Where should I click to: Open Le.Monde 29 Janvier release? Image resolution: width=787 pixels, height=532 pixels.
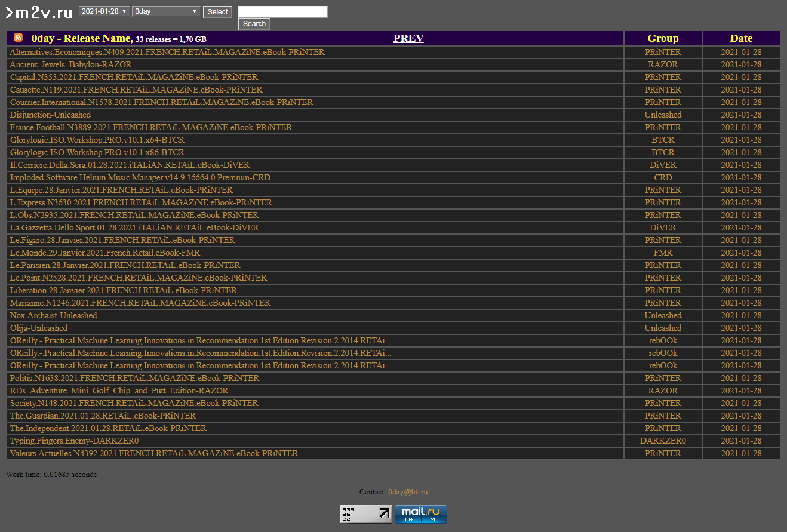(x=105, y=253)
